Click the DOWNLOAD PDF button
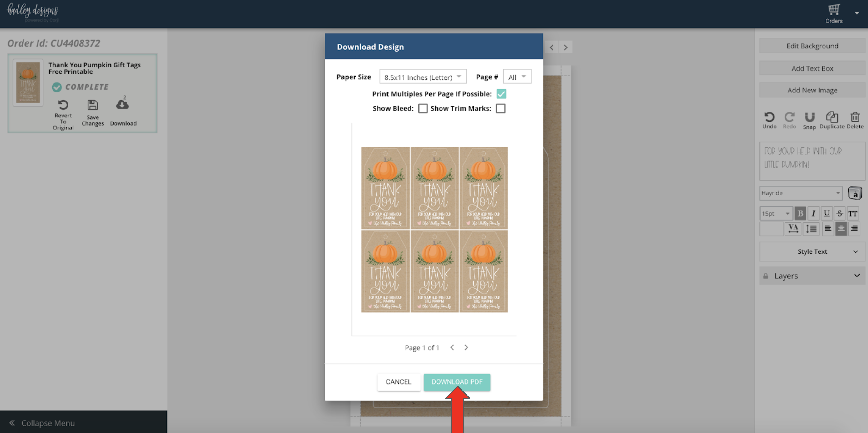Image resolution: width=868 pixels, height=433 pixels. [457, 382]
